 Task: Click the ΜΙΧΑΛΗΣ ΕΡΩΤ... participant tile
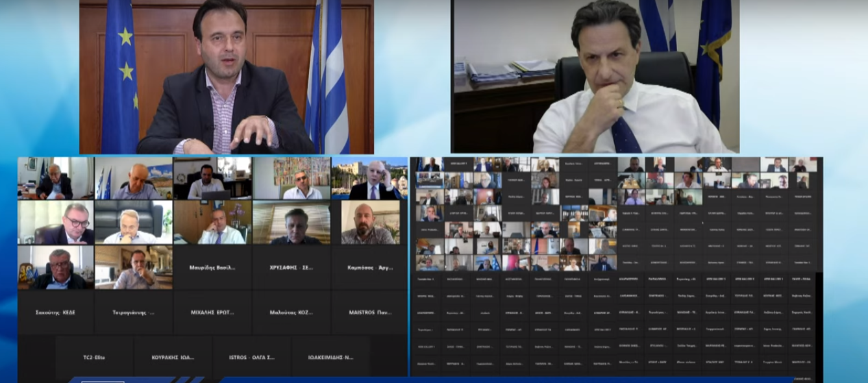pyautogui.click(x=212, y=312)
